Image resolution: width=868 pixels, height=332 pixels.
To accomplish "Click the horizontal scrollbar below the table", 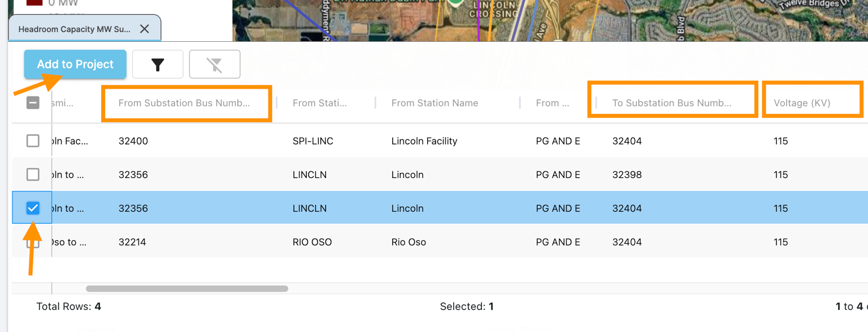I will point(186,288).
